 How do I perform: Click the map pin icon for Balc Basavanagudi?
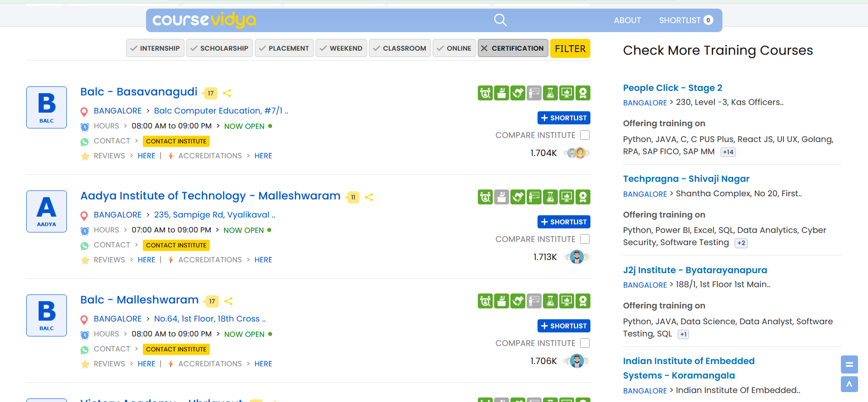click(84, 112)
